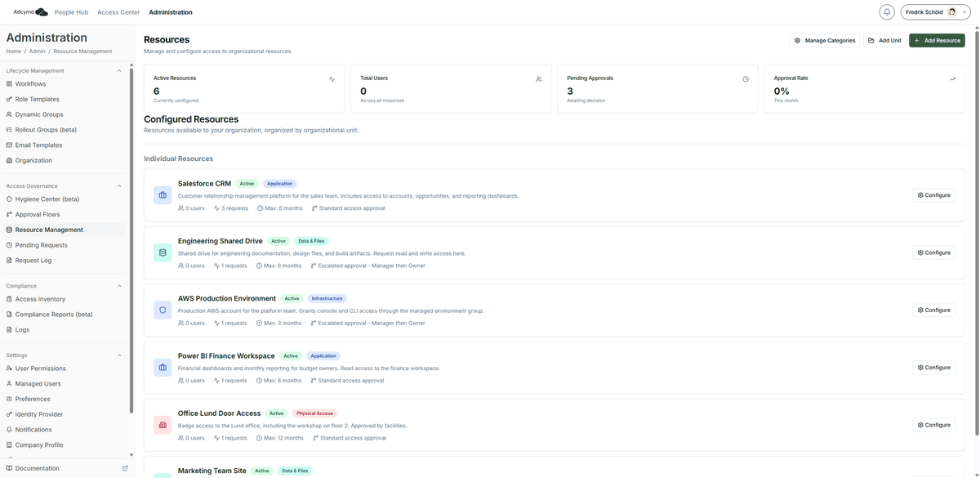Click the clock icon in Pending Approvals card

tap(746, 79)
